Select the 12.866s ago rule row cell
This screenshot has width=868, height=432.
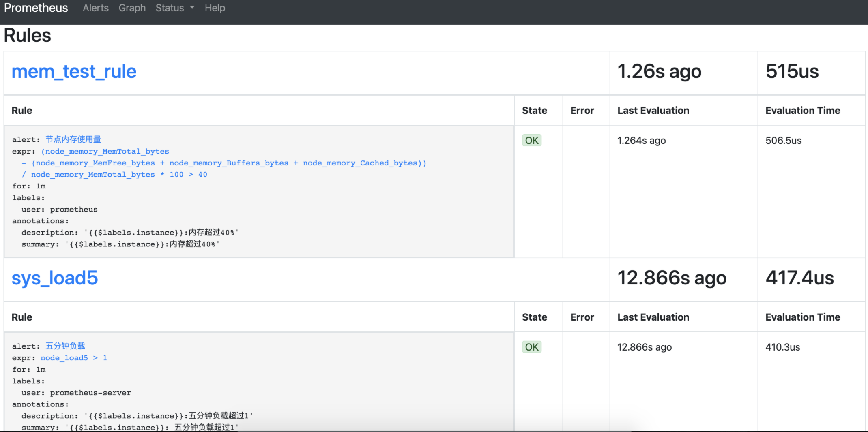click(645, 347)
